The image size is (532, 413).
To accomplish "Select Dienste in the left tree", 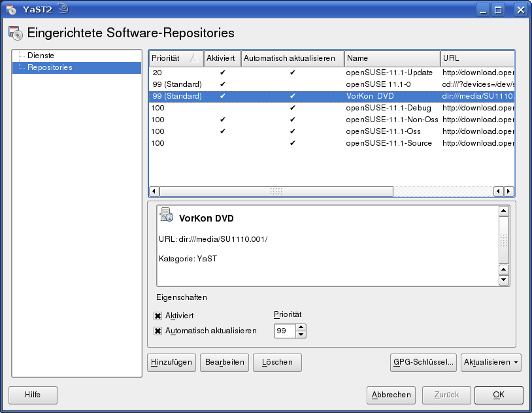I will click(x=41, y=56).
